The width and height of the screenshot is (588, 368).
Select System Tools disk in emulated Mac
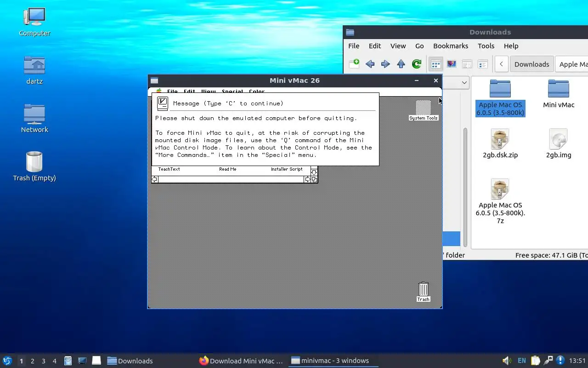coord(424,110)
